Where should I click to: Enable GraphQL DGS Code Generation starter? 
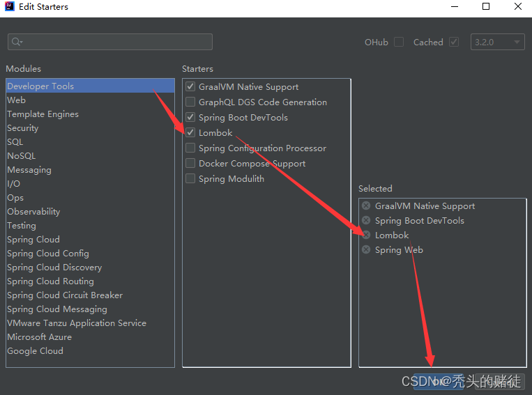coord(190,102)
